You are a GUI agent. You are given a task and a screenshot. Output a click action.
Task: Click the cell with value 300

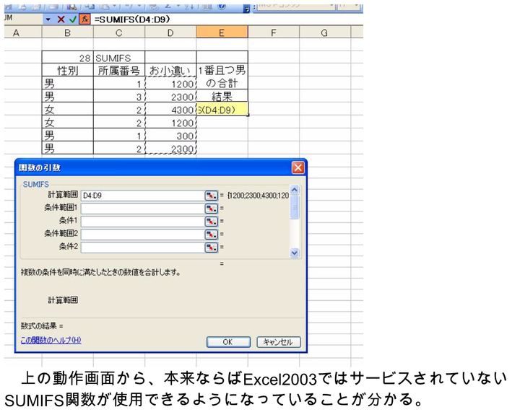coord(170,136)
